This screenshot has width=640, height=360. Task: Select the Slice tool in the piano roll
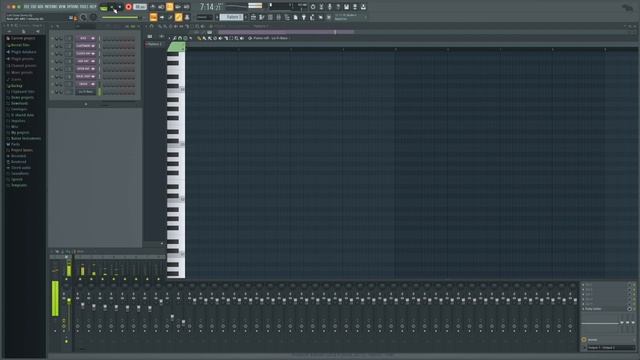pos(226,38)
